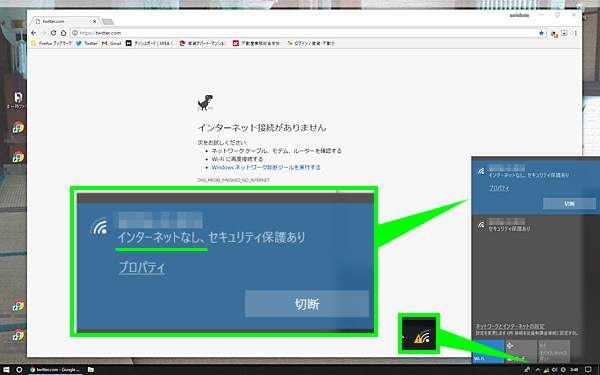
Task: Open the Gmail bookmark
Action: pos(111,44)
